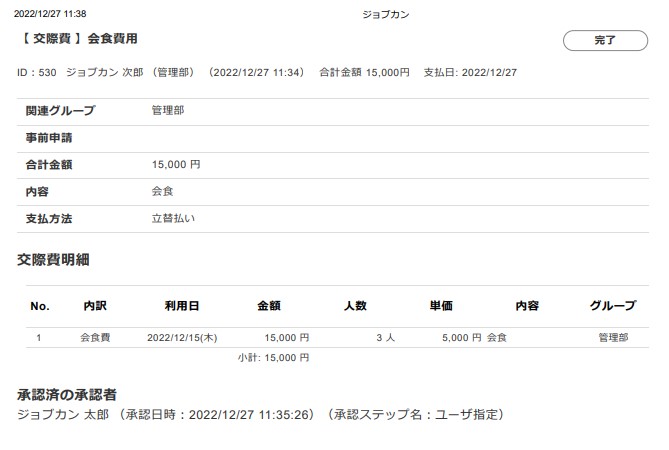Click the グループ column header

point(613,306)
